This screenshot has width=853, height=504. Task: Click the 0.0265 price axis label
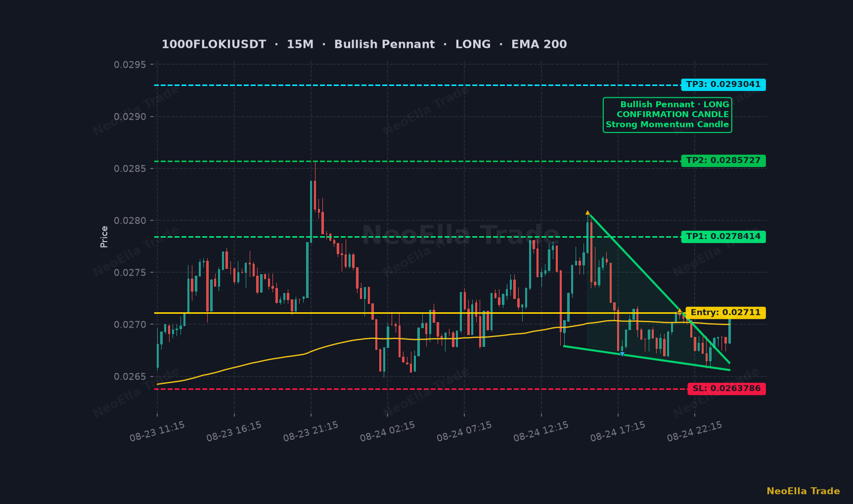[130, 377]
